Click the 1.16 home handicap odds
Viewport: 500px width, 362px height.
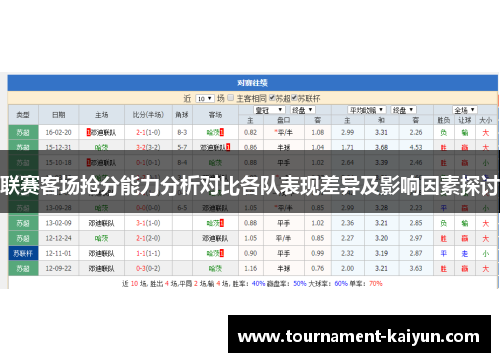click(250, 268)
